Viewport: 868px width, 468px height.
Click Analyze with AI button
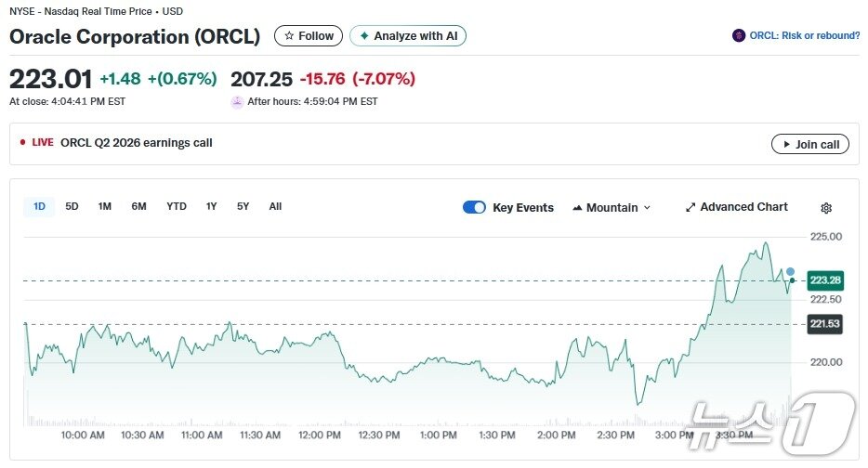[408, 36]
